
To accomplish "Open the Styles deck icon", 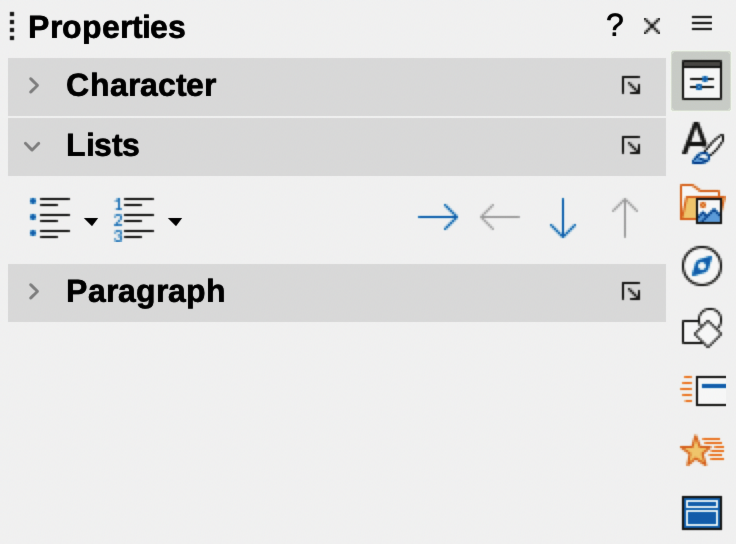I will (701, 143).
